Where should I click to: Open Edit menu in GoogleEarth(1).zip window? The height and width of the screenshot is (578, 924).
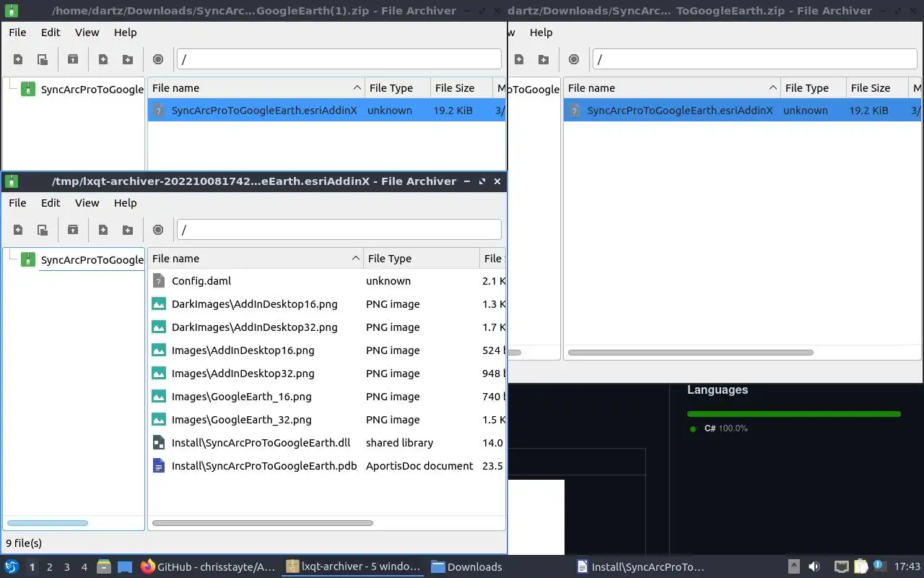point(51,33)
